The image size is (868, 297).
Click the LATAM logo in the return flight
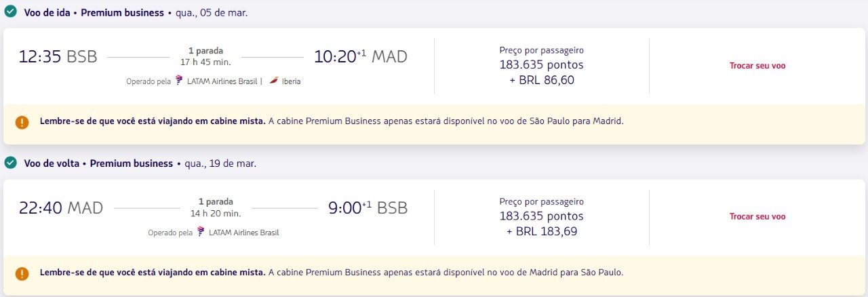point(201,232)
